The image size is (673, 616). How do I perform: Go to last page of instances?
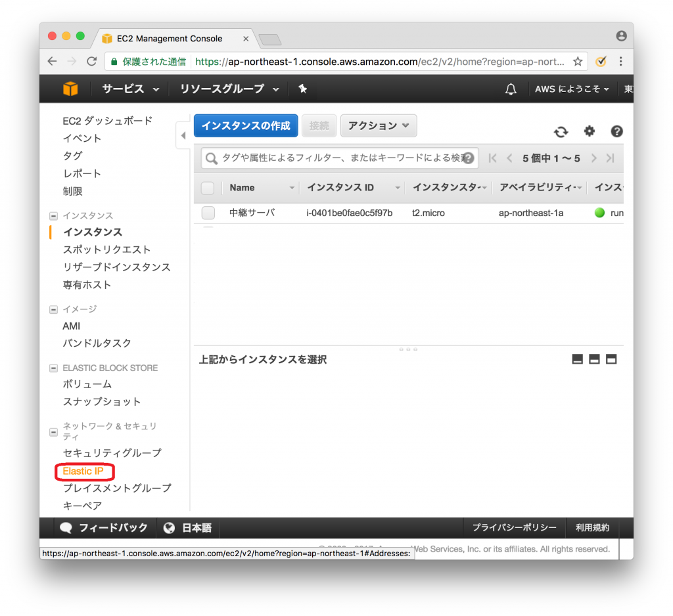click(x=611, y=158)
